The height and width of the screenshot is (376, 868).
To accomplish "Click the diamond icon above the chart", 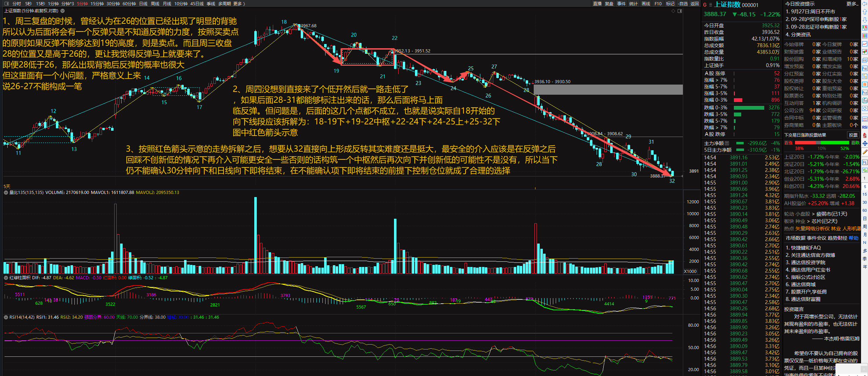I will click(673, 11).
